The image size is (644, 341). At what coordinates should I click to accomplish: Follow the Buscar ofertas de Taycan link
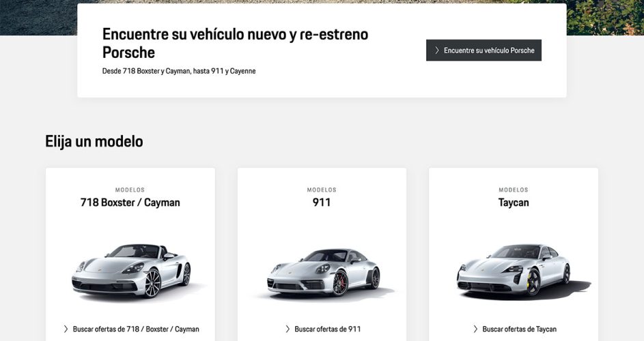pos(519,329)
